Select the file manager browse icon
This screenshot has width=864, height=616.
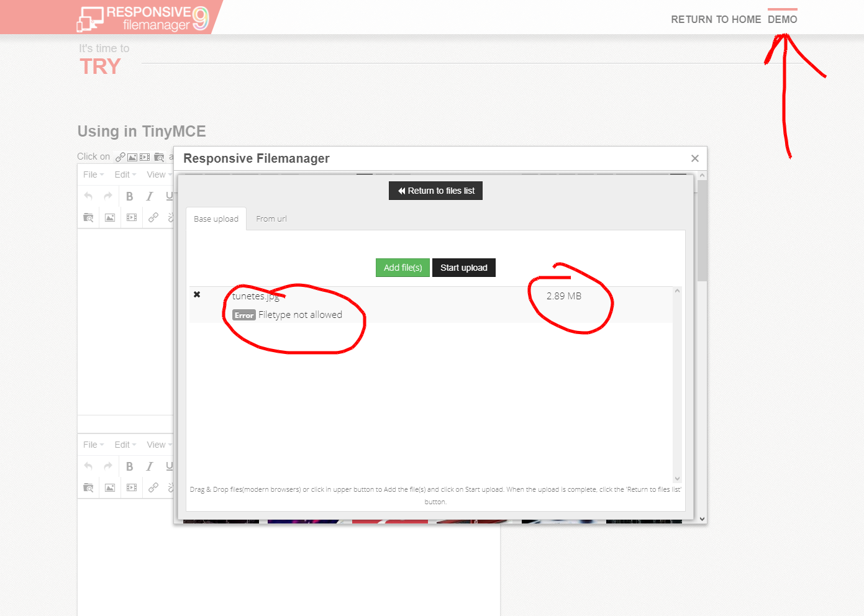click(88, 217)
